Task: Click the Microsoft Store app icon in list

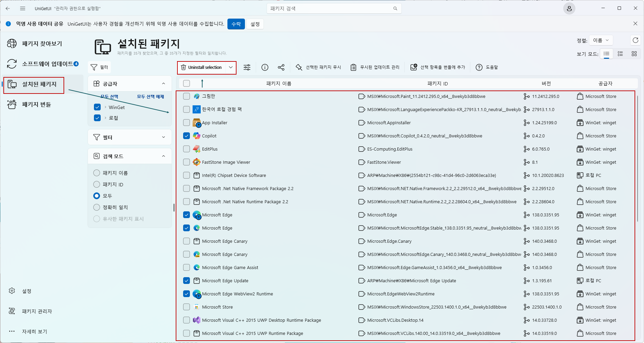Action: (196, 307)
